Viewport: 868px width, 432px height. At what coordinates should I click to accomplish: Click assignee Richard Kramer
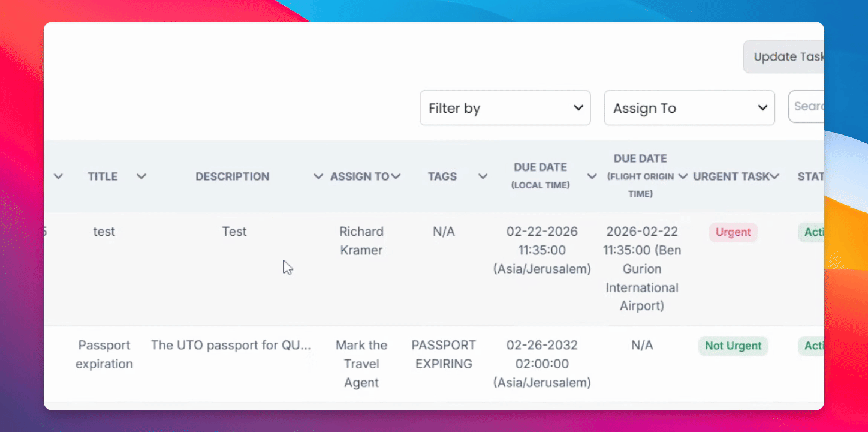tap(361, 241)
